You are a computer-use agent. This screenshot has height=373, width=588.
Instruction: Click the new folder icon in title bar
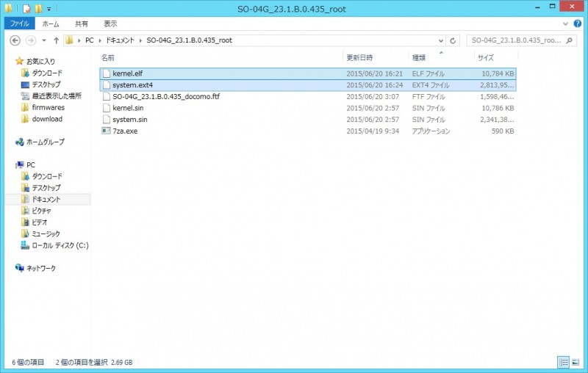point(38,8)
